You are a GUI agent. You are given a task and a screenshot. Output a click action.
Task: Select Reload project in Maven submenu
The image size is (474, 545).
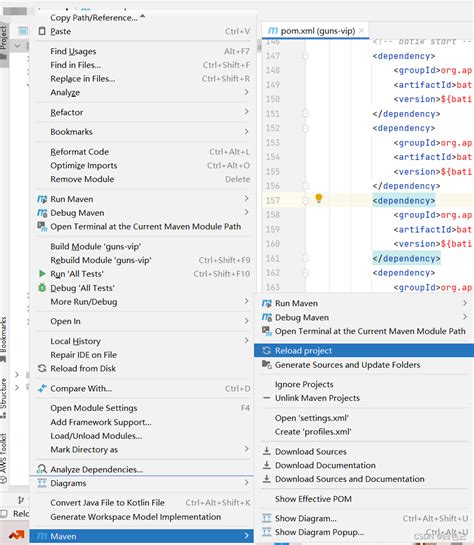(x=364, y=351)
